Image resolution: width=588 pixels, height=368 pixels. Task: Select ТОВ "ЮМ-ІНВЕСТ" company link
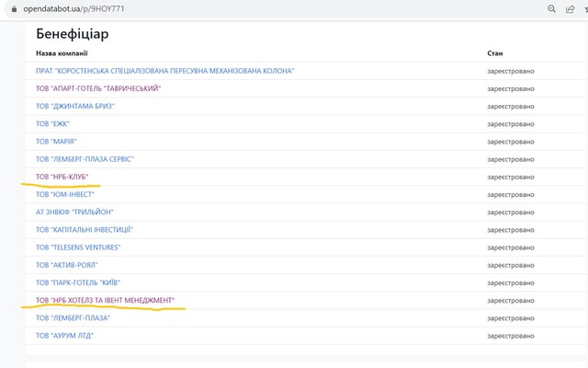(65, 194)
